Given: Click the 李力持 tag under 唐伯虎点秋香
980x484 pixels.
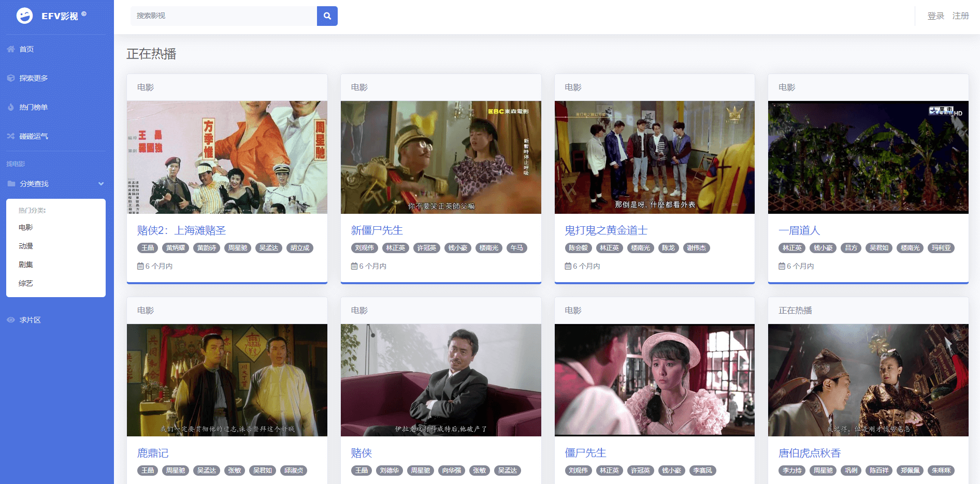Looking at the screenshot, I should click(x=792, y=471).
